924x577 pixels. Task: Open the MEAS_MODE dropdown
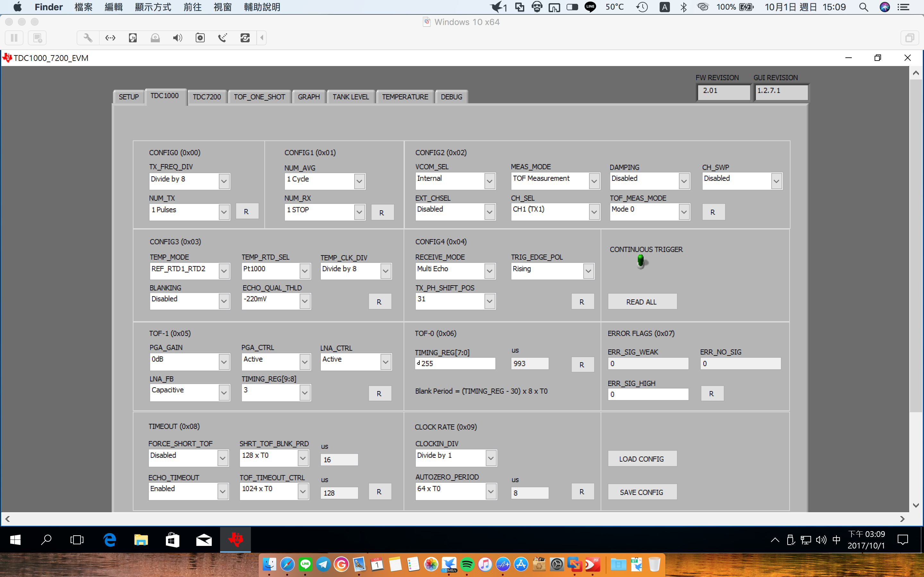pyautogui.click(x=594, y=181)
